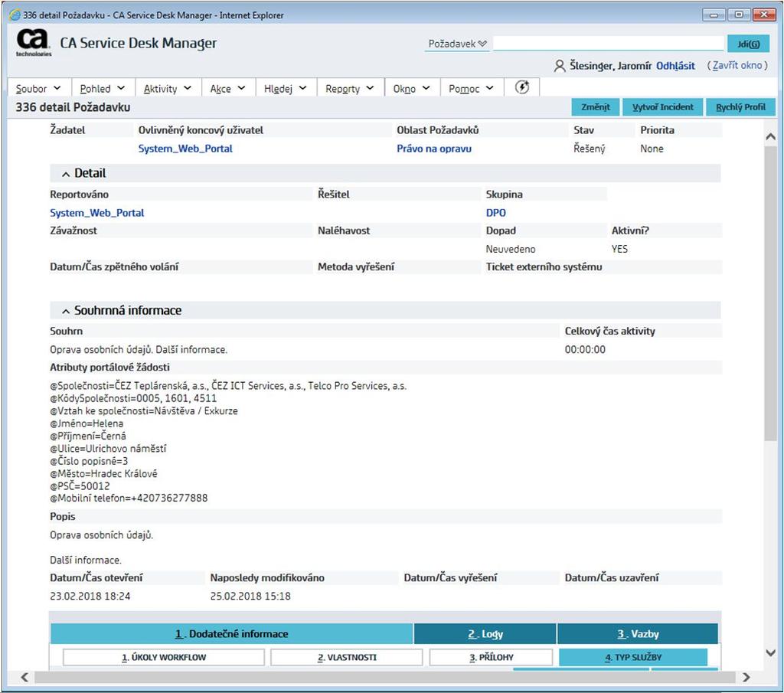Open System_Web_Portal affected end user link
Screen dimensions: 784x693
[x=185, y=149]
